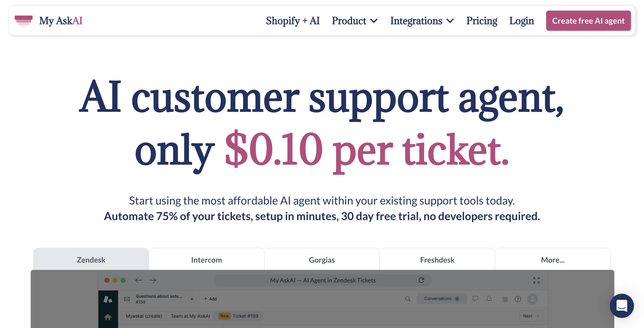Click the demo forward arrow
The width and height of the screenshot is (644, 328).
coord(153,280)
